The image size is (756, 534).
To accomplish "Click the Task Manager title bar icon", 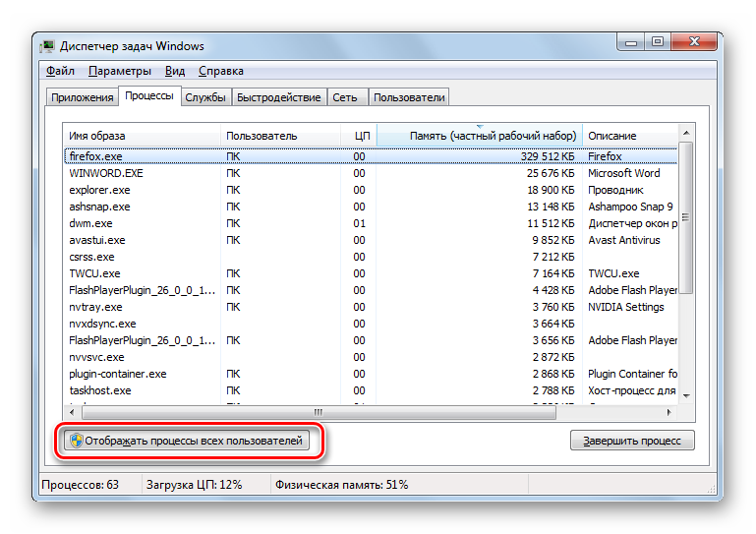I will click(x=47, y=46).
